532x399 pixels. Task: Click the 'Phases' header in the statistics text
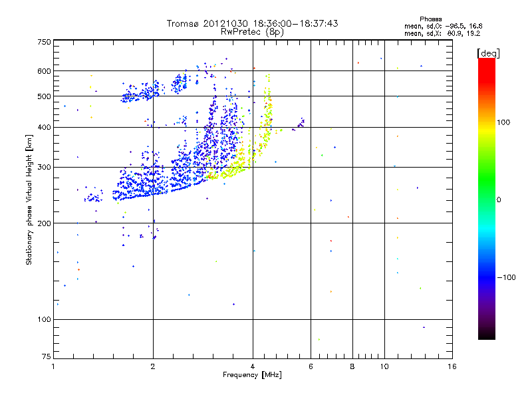pyautogui.click(x=430, y=19)
